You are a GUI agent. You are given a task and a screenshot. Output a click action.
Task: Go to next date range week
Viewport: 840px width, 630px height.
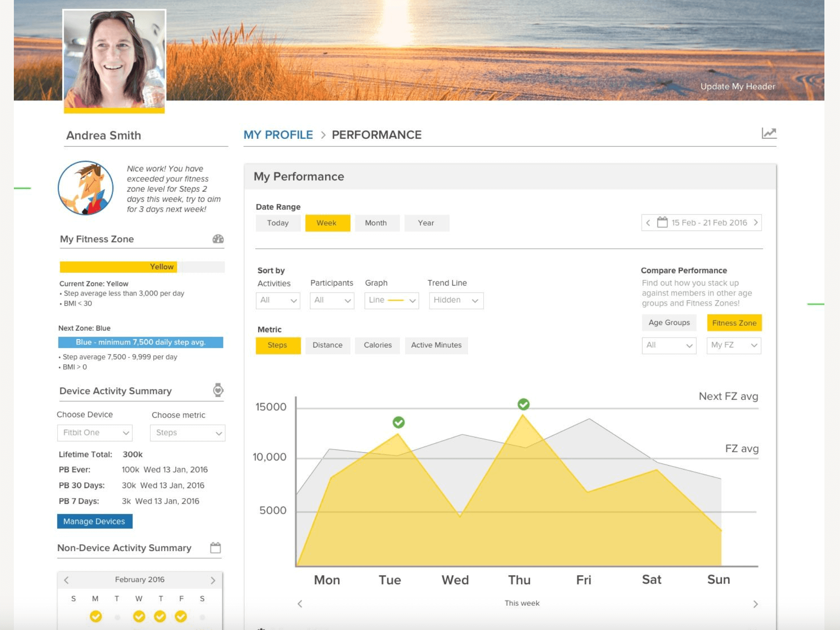[x=756, y=222]
